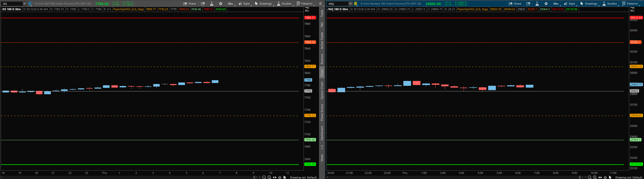Click the 29133.96 green price bubble

636,164
